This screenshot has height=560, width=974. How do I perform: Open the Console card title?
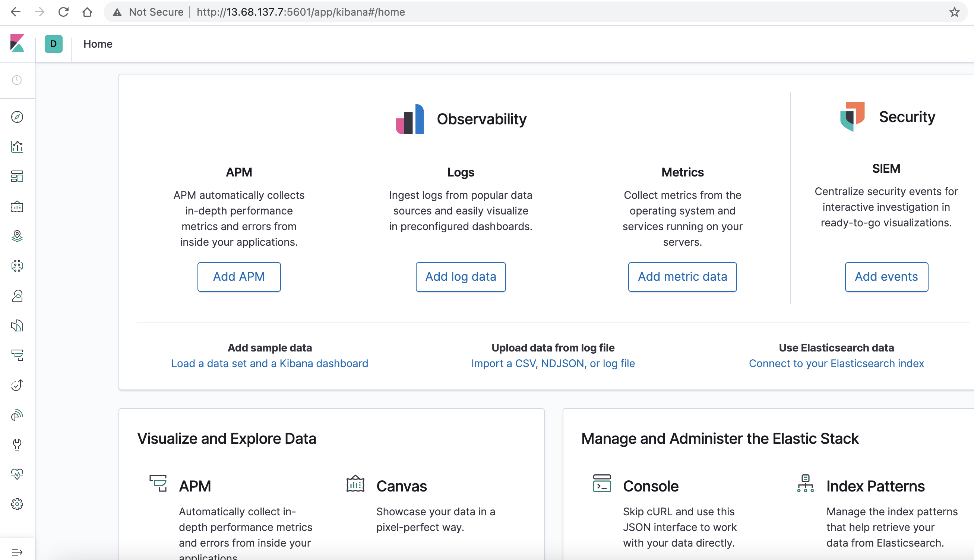[x=651, y=486]
